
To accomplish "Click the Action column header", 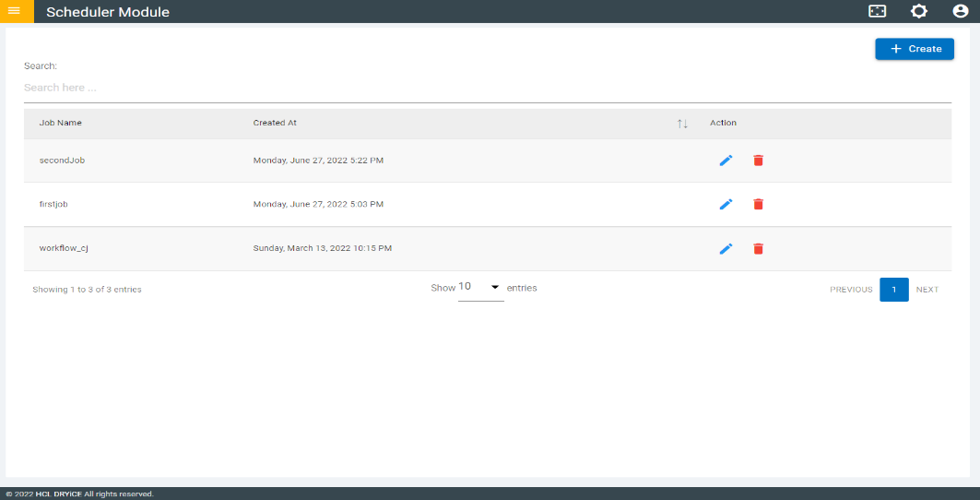I will pos(723,123).
